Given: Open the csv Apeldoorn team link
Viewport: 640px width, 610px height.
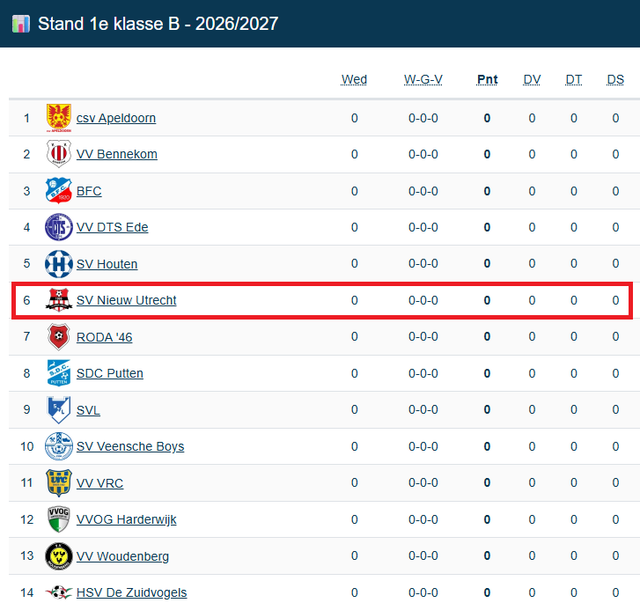Looking at the screenshot, I should pyautogui.click(x=116, y=118).
